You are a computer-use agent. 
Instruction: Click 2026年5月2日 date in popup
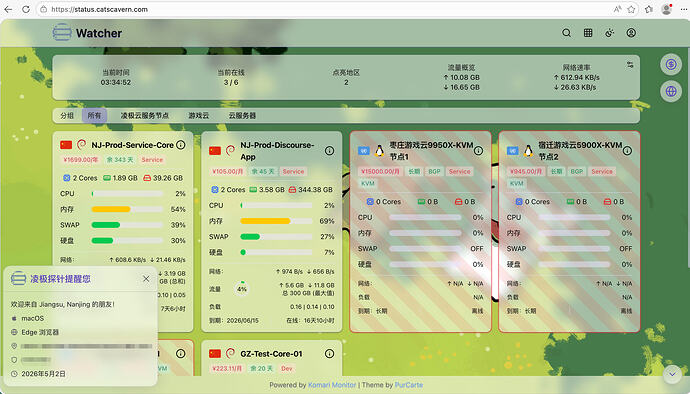tap(43, 374)
